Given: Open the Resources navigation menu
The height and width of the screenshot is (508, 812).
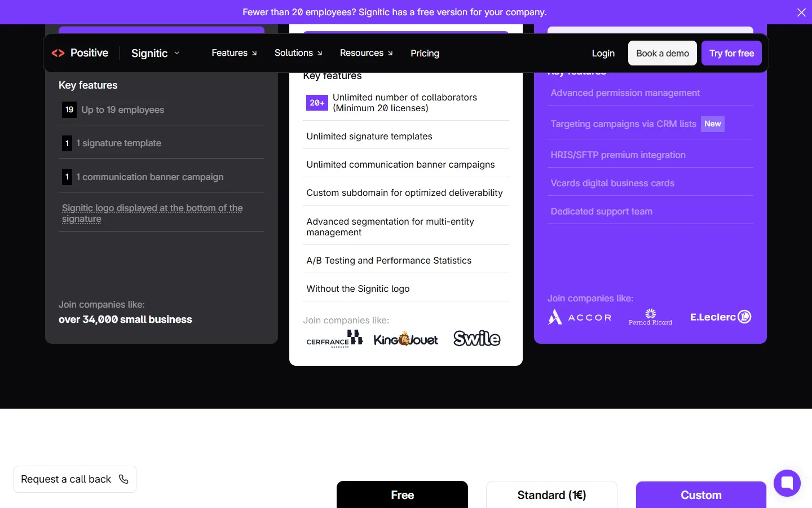Looking at the screenshot, I should point(367,53).
